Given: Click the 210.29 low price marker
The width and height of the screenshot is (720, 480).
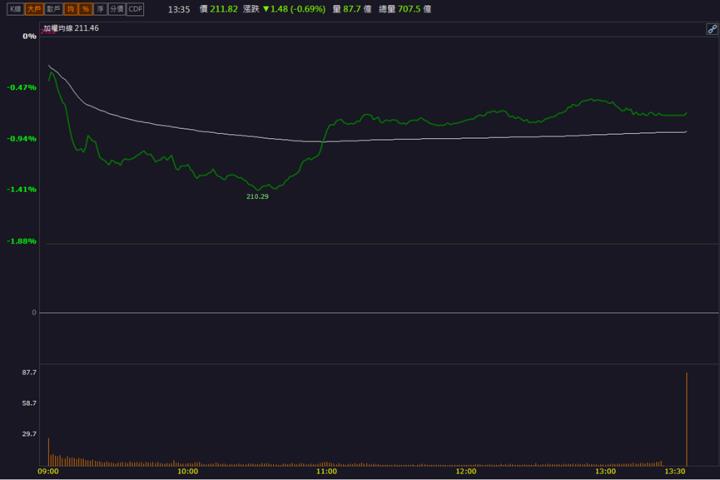Looking at the screenshot, I should point(257,197).
